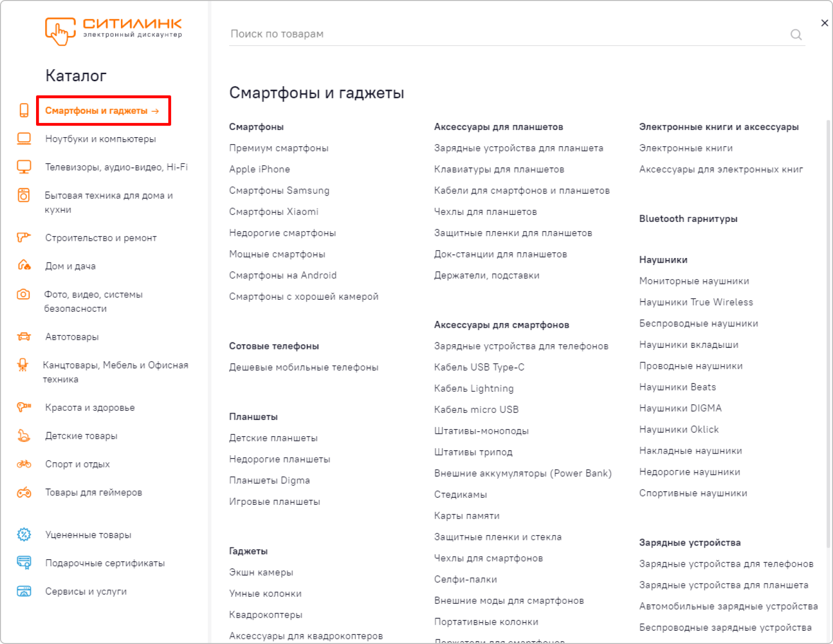Click the rocking horse icon for Детские товары
Image resolution: width=833 pixels, height=644 pixels.
click(x=24, y=435)
